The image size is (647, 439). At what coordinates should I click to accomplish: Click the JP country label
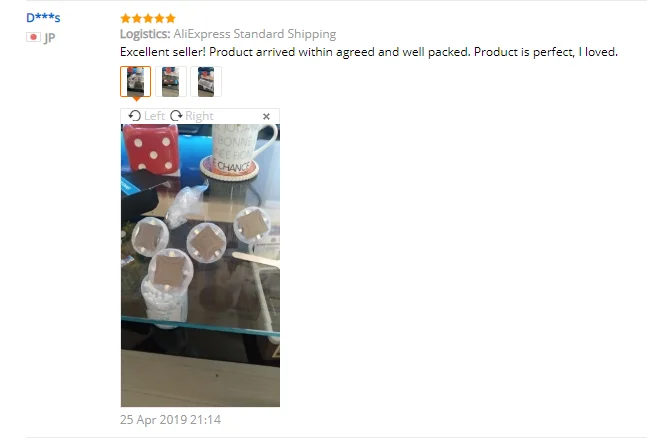point(50,38)
